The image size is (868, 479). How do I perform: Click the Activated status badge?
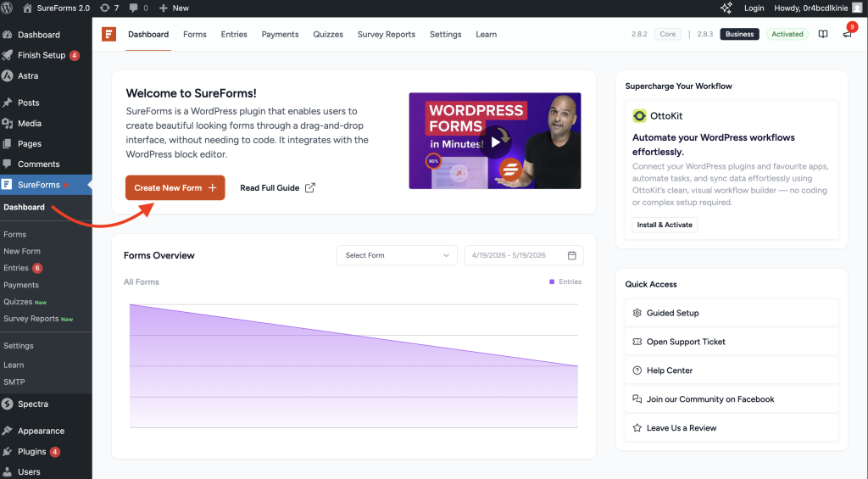click(x=787, y=34)
